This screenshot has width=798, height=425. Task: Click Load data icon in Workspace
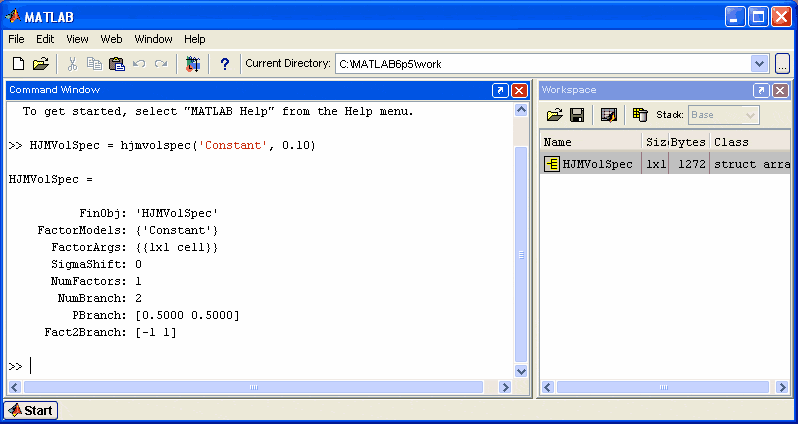point(554,115)
